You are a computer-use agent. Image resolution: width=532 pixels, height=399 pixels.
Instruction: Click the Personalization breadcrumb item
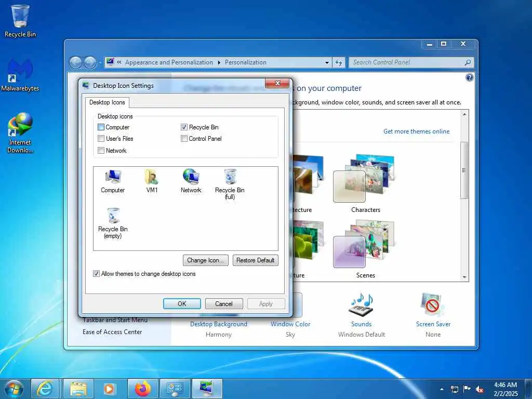[x=245, y=62]
